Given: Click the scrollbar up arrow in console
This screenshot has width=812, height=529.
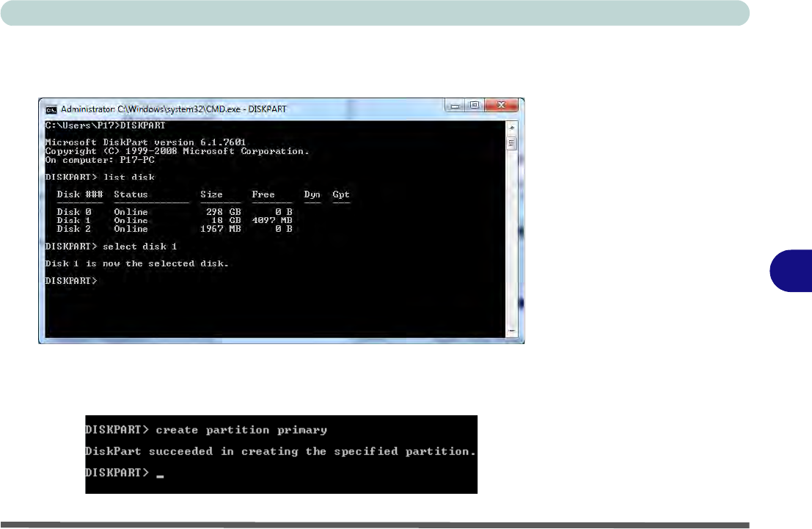Looking at the screenshot, I should click(512, 128).
